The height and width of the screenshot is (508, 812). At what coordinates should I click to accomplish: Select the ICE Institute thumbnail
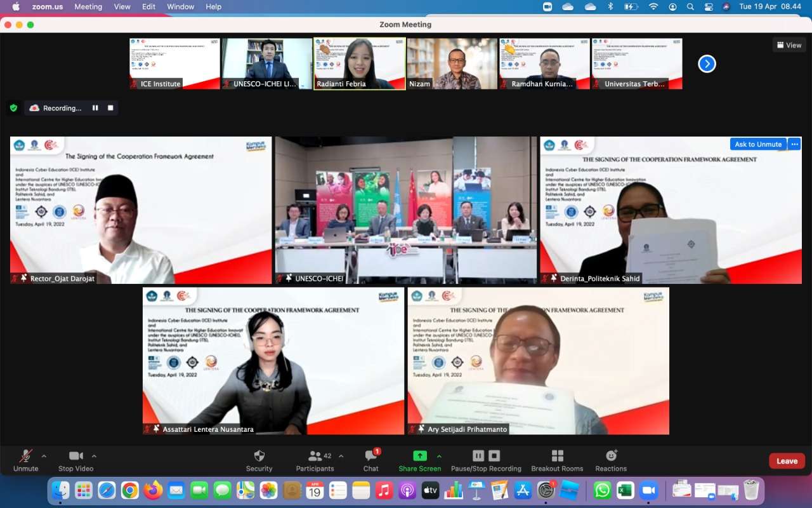(174, 63)
